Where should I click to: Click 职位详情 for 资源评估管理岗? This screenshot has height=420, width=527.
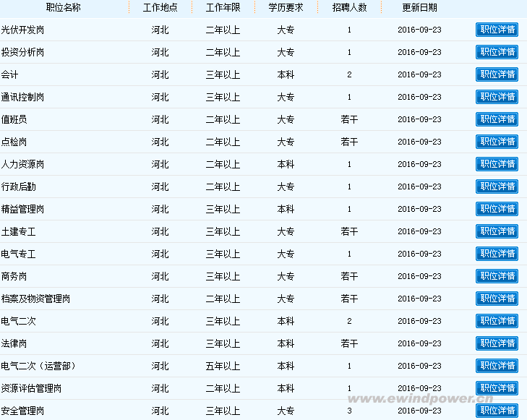click(497, 388)
